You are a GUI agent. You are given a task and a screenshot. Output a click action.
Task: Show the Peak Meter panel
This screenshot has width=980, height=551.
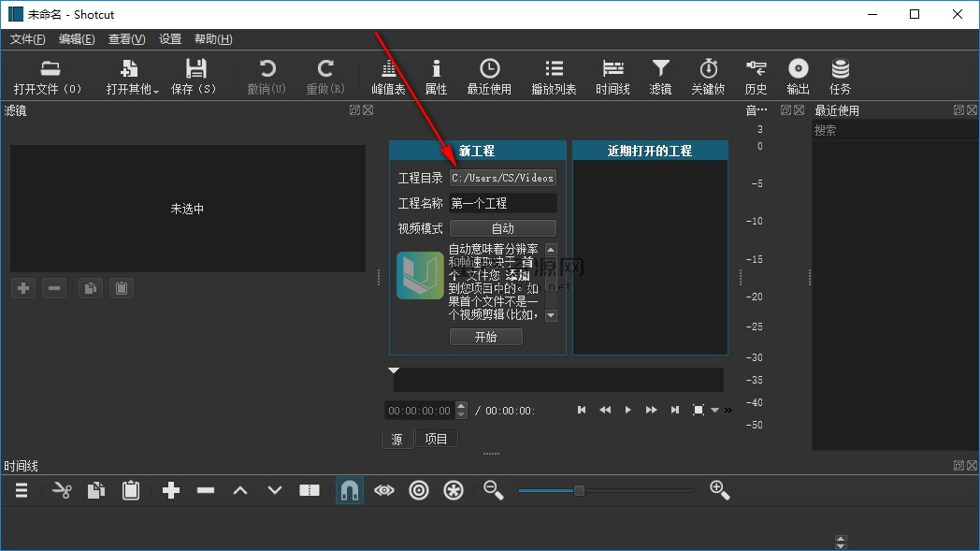pyautogui.click(x=388, y=77)
